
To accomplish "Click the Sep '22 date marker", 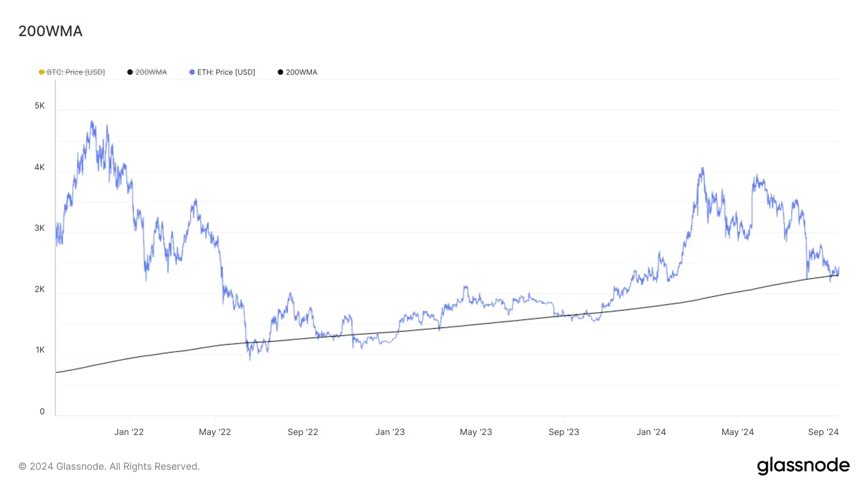I will [303, 432].
